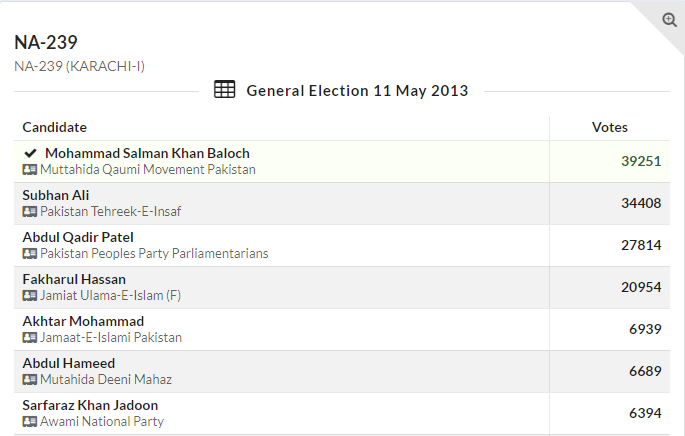Click party icon beside Pakistan Tehreek-E-Insaf
This screenshot has height=436, width=685.
(30, 212)
